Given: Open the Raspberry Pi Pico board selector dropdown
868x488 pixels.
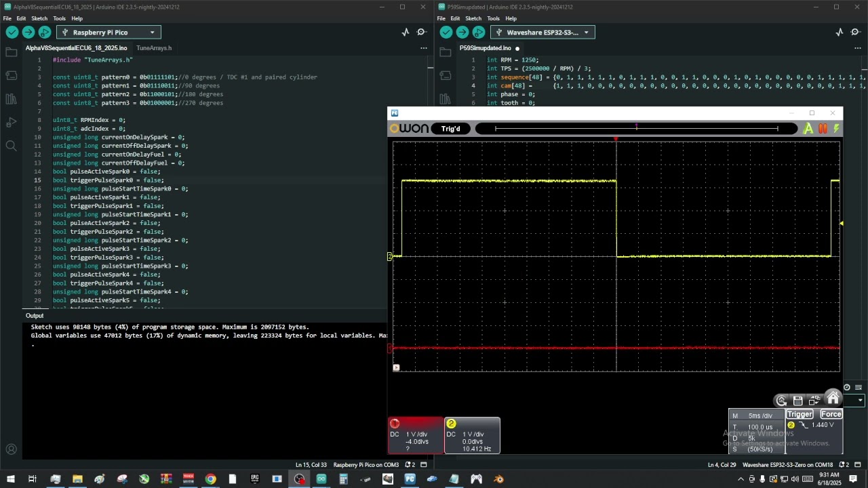Looking at the screenshot, I should pos(108,33).
